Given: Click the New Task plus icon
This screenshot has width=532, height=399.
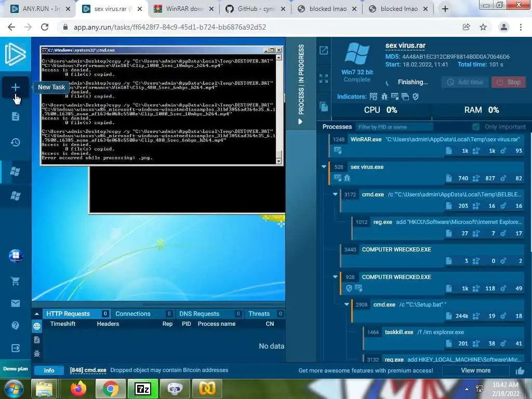Looking at the screenshot, I should click(15, 87).
